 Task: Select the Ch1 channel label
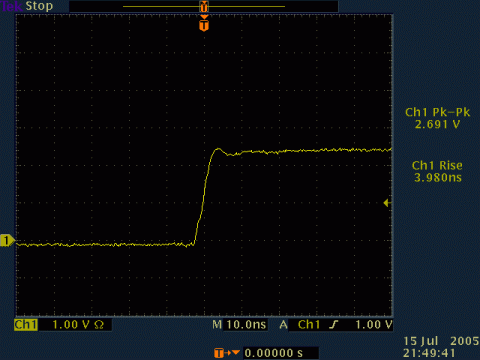pos(26,325)
